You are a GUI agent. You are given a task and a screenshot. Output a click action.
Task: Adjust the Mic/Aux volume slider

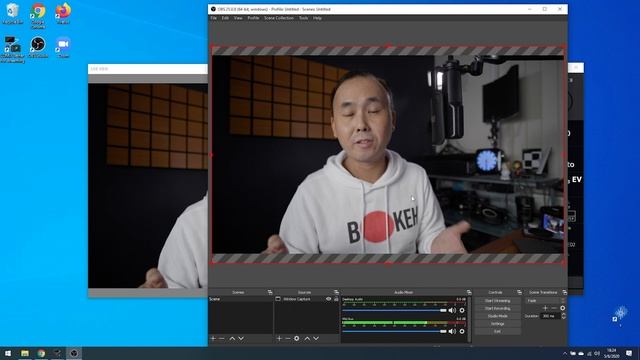point(394,331)
